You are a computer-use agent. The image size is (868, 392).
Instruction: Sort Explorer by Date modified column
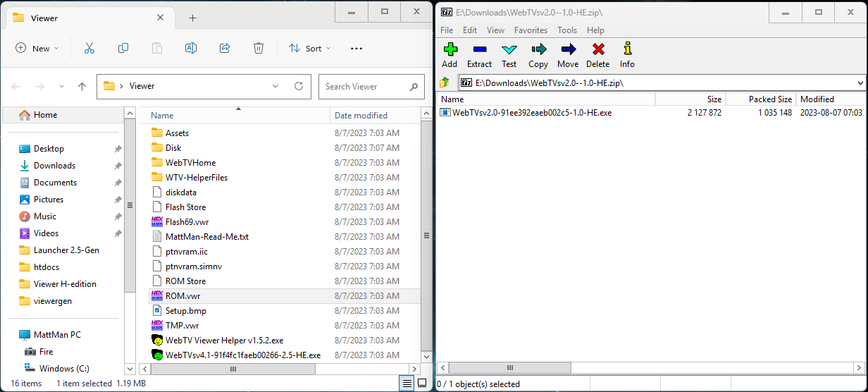point(374,115)
